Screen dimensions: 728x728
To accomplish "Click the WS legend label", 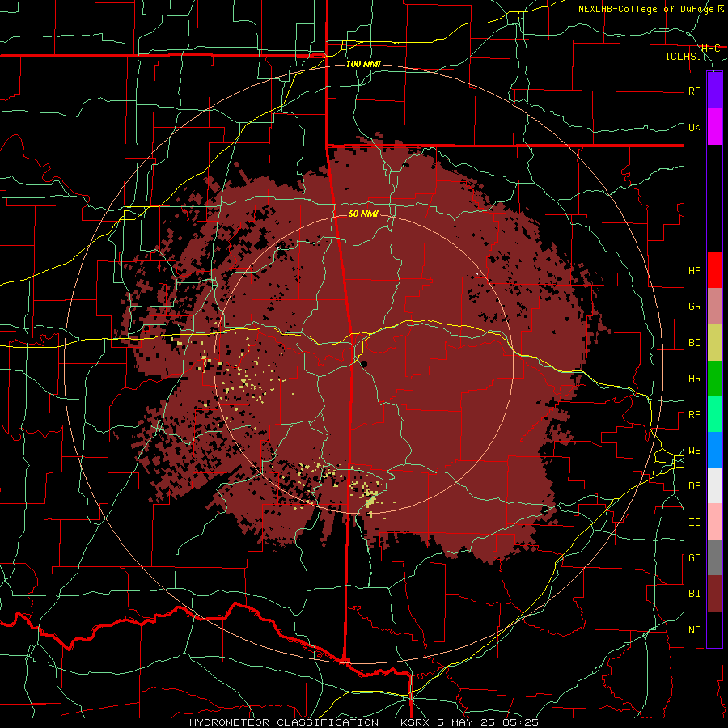I will click(695, 451).
